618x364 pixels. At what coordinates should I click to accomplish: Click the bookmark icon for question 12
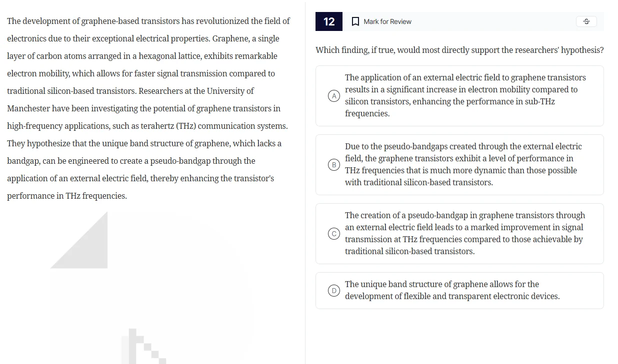click(x=355, y=21)
